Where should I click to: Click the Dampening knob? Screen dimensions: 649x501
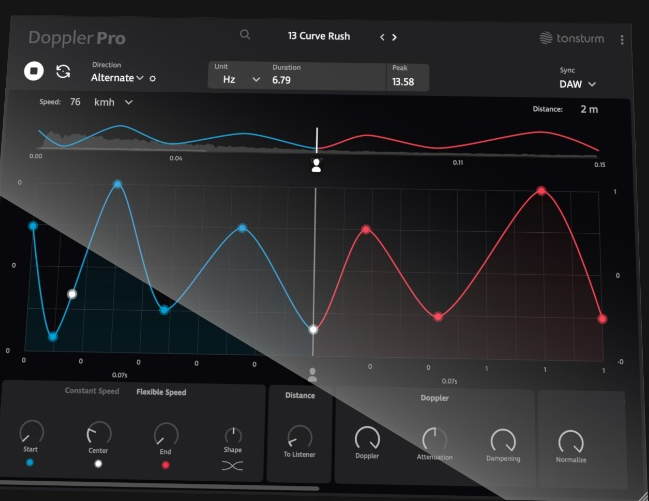(503, 441)
